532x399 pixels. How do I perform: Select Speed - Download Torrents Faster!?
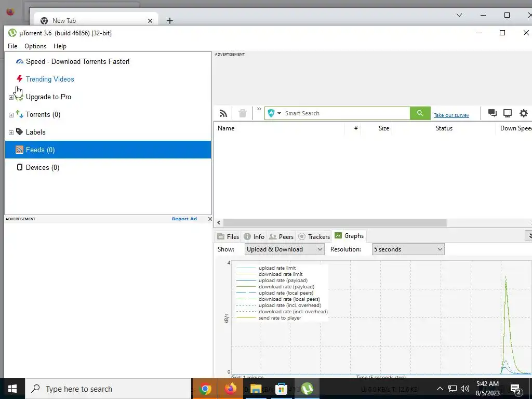(x=78, y=61)
